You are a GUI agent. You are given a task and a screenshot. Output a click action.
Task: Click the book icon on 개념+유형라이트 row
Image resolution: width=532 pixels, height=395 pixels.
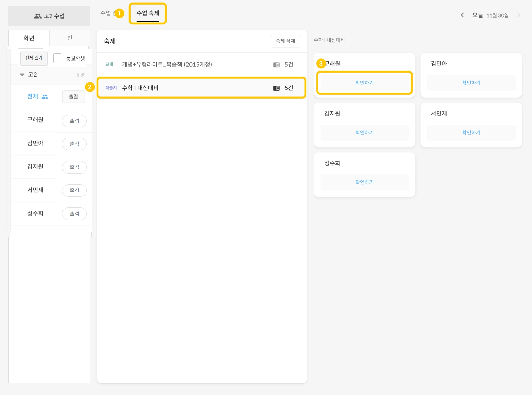(x=276, y=65)
